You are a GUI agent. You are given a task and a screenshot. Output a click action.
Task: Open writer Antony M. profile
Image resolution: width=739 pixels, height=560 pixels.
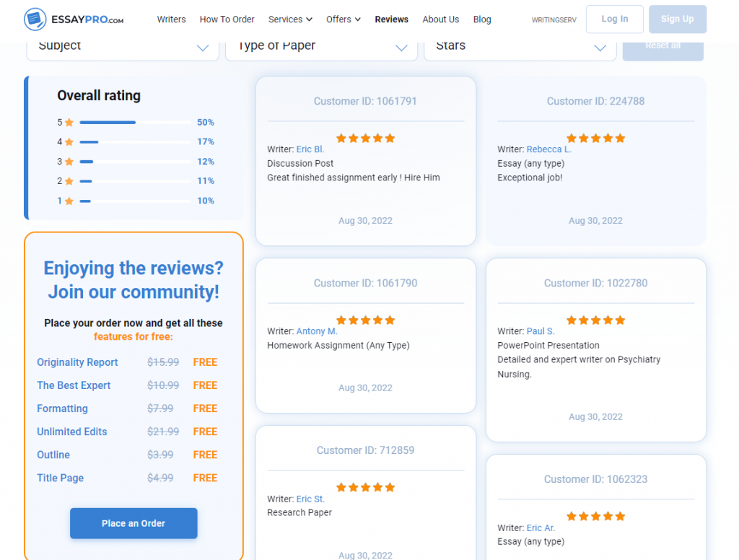[x=317, y=331]
